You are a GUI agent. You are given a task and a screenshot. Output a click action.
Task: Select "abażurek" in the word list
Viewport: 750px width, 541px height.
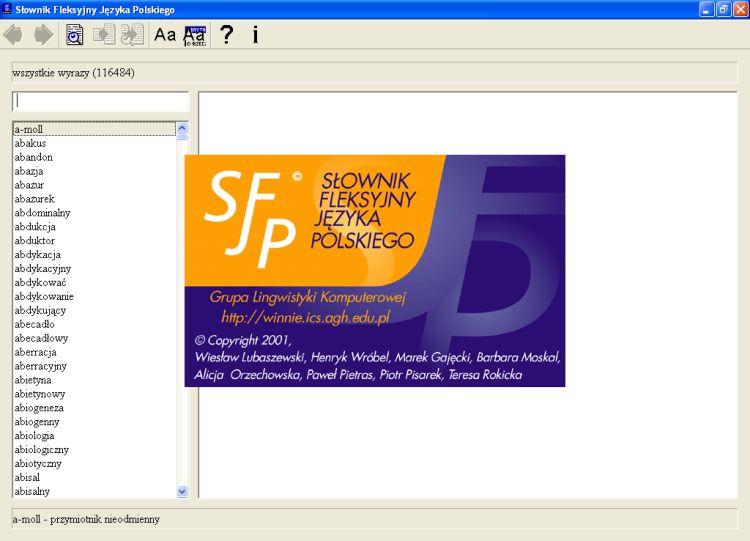(94, 199)
